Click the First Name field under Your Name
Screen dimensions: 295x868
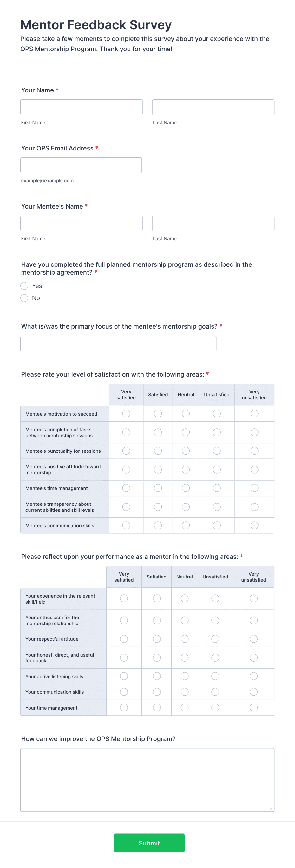click(x=81, y=107)
